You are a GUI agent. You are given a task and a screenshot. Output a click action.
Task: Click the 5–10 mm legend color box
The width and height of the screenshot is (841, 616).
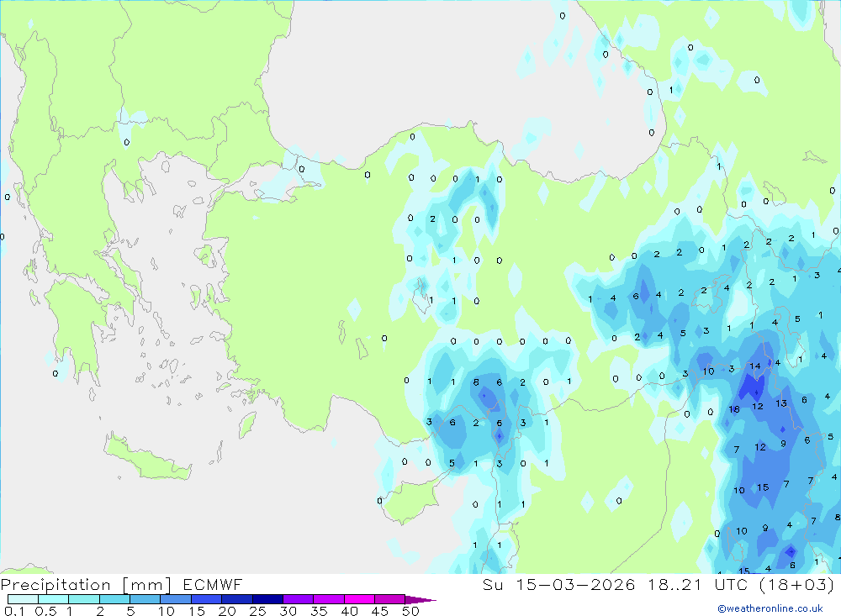(145, 599)
